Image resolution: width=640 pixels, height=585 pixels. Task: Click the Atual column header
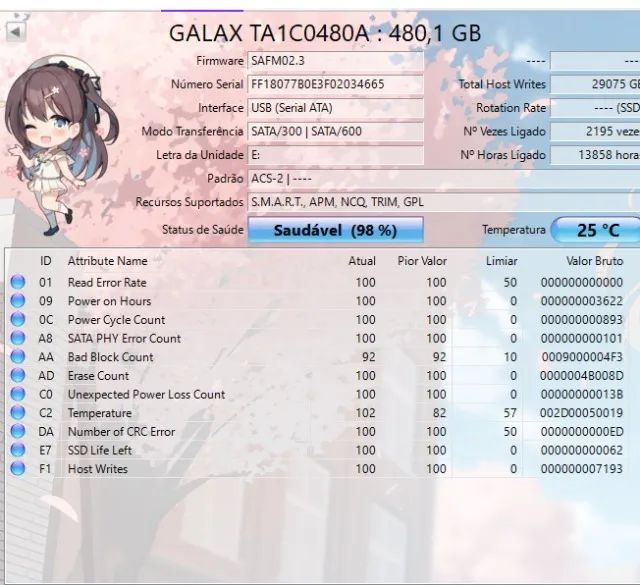pos(362,261)
